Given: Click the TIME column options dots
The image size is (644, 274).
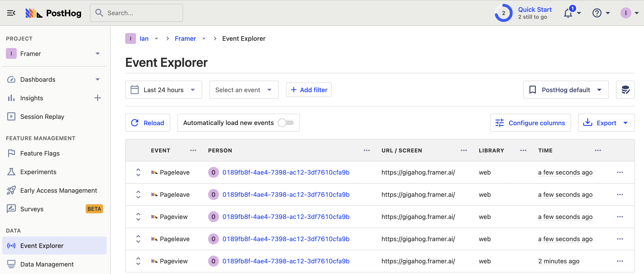Looking at the screenshot, I should [598, 151].
